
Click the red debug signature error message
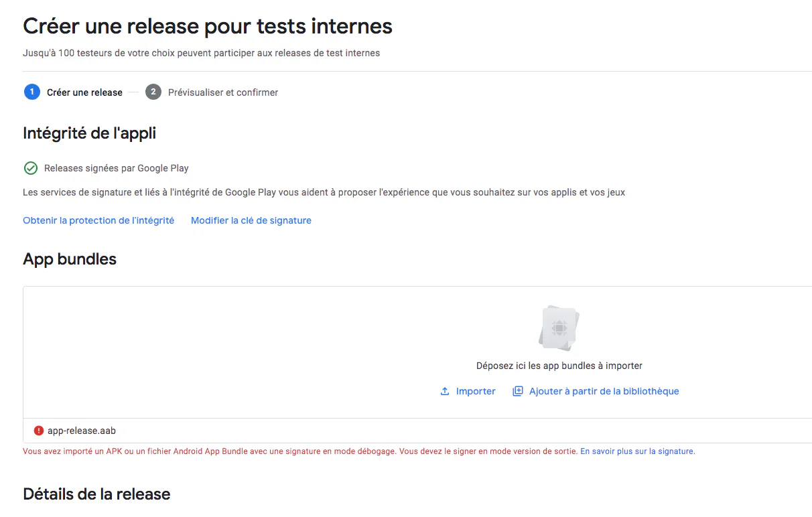[300, 451]
